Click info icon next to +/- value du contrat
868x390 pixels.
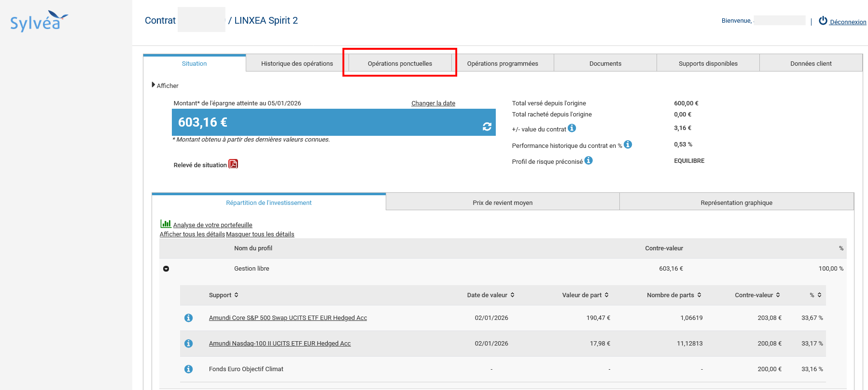(x=572, y=128)
